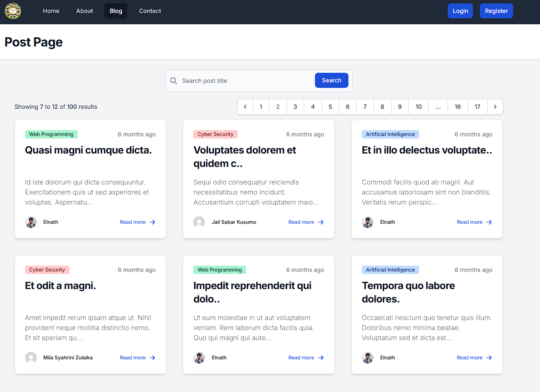Open the About menu item
Screen dimensions: 540x392
click(84, 11)
